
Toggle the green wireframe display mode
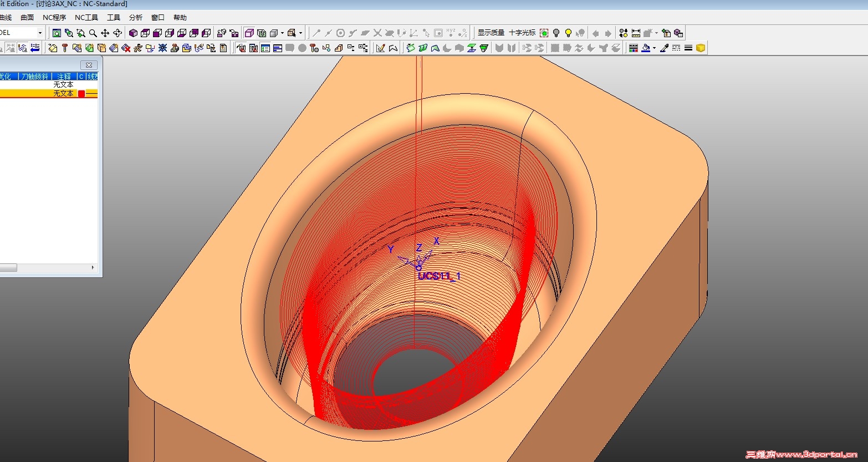[x=261, y=33]
